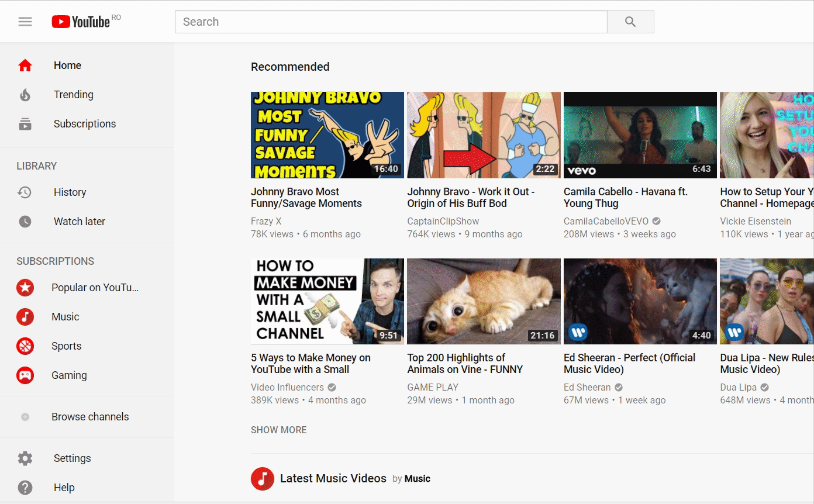814x504 pixels.
Task: Open the Trending flame icon
Action: point(25,95)
